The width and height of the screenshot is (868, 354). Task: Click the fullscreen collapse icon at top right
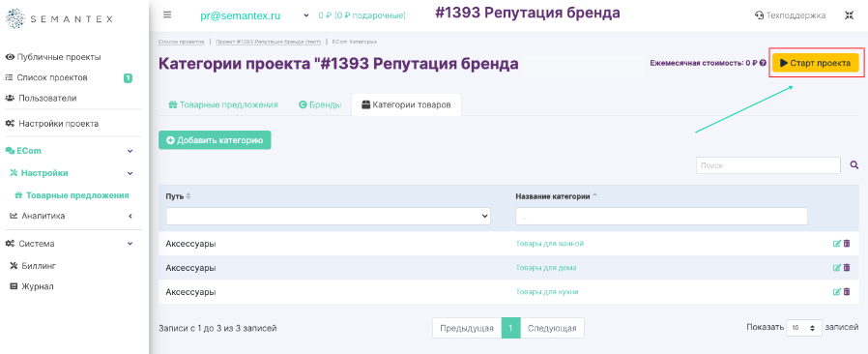pyautogui.click(x=850, y=15)
